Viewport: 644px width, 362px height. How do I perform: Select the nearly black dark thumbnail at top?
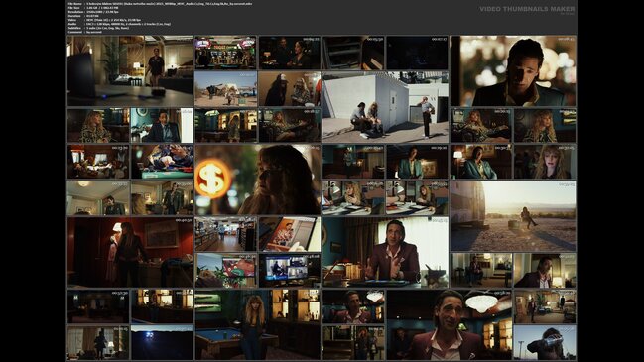(x=417, y=53)
